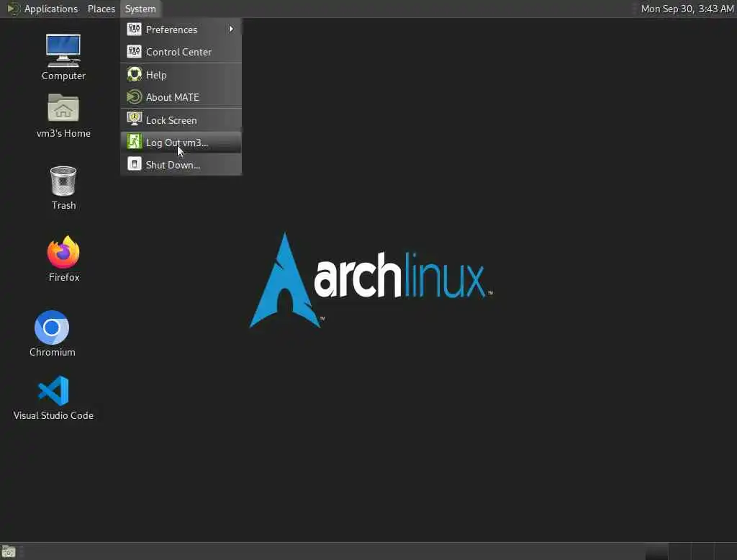The height and width of the screenshot is (560, 737).
Task: Select the Trash desktop icon
Action: click(x=63, y=188)
